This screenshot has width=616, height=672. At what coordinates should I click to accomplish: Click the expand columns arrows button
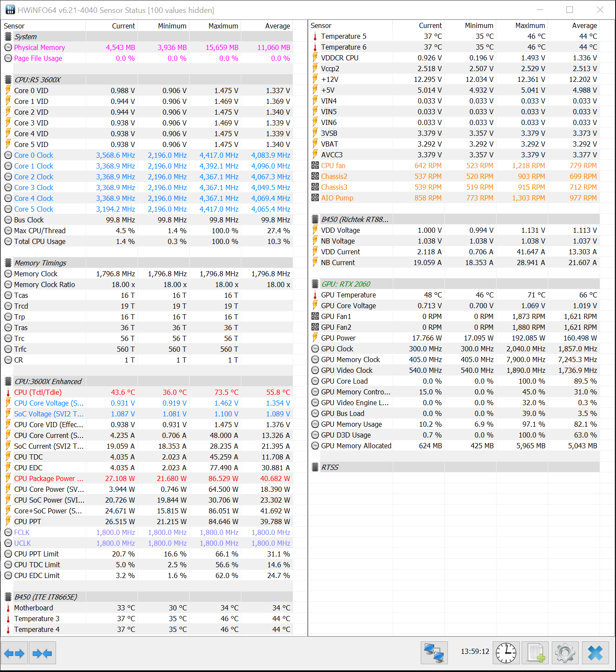tap(15, 653)
